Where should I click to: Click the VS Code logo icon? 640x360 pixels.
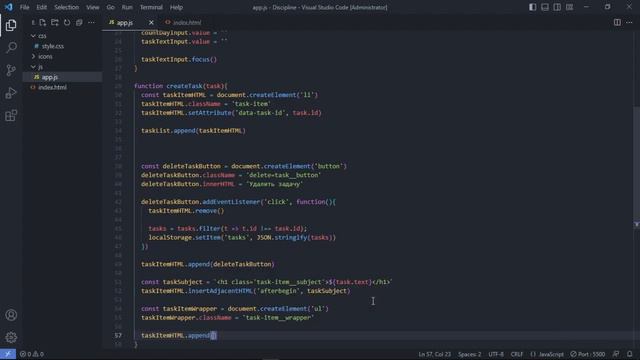tap(9, 7)
